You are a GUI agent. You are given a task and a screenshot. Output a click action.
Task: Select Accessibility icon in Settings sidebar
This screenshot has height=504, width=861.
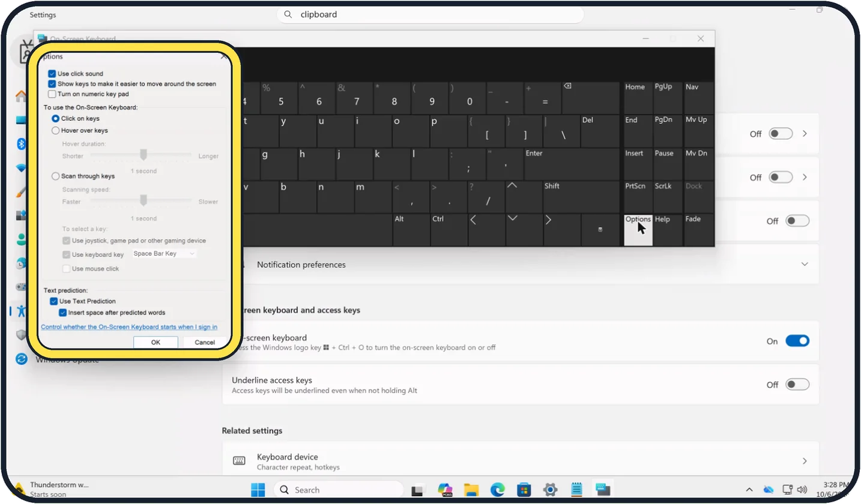(x=22, y=311)
